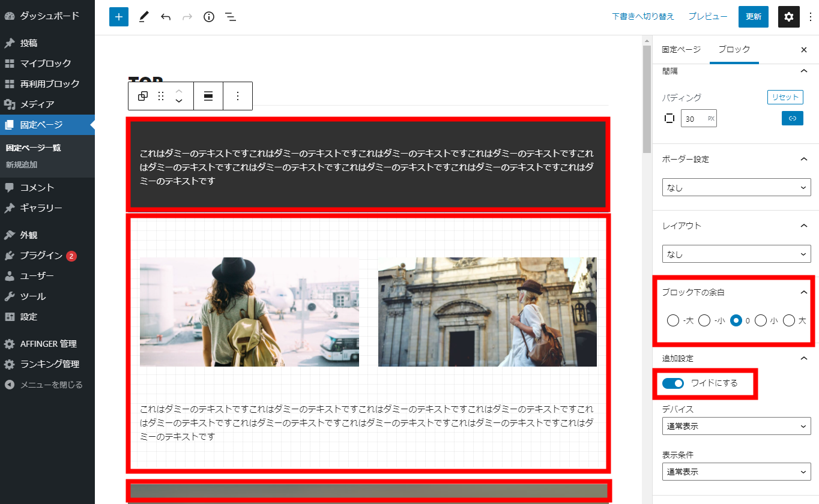This screenshot has width=819, height=504.
Task: Reset padding with リセット button
Action: pos(785,97)
